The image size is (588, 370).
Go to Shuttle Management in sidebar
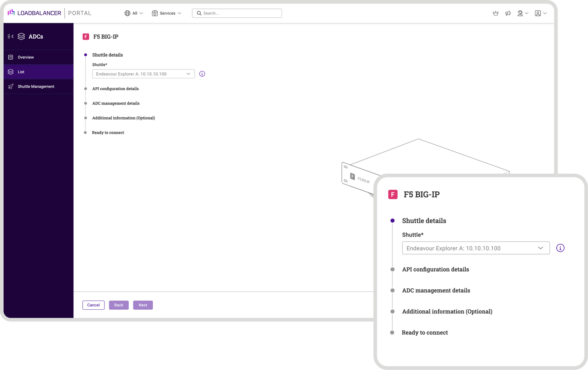pos(36,86)
